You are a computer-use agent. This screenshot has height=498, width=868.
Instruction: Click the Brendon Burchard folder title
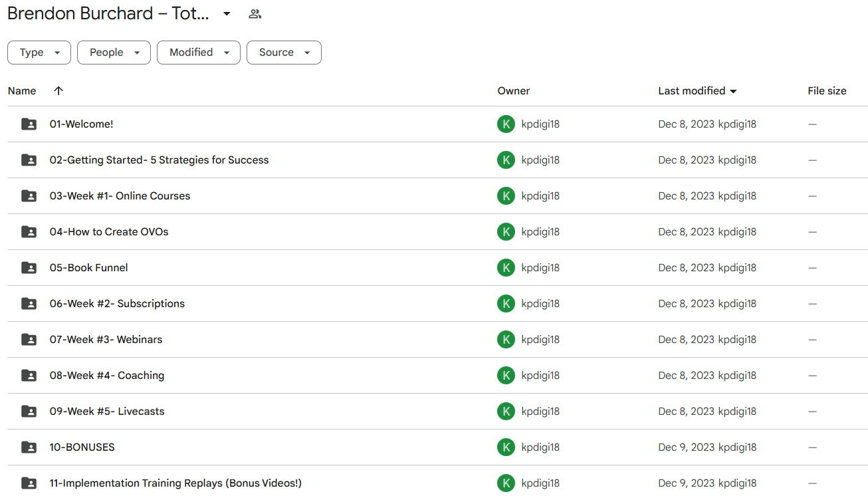click(109, 14)
